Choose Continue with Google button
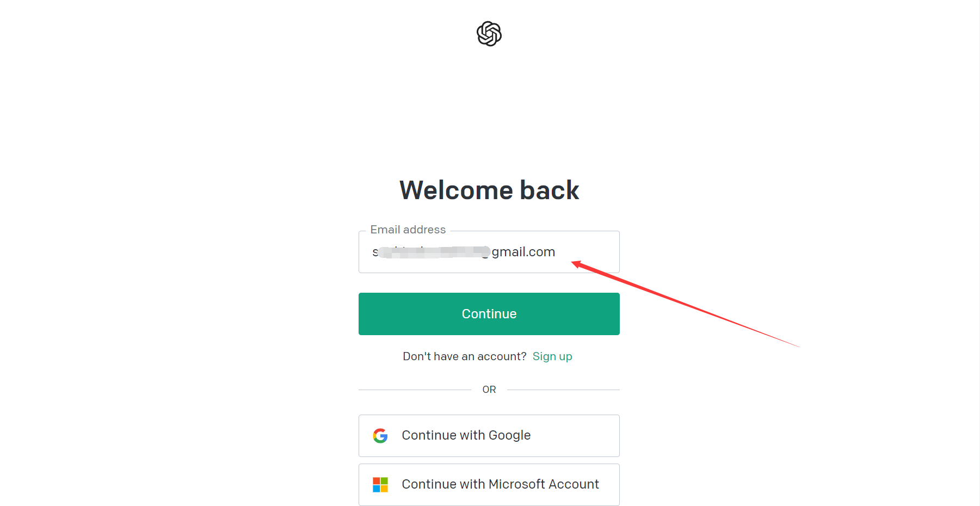Screen dimensions: 980x506 click(x=489, y=436)
